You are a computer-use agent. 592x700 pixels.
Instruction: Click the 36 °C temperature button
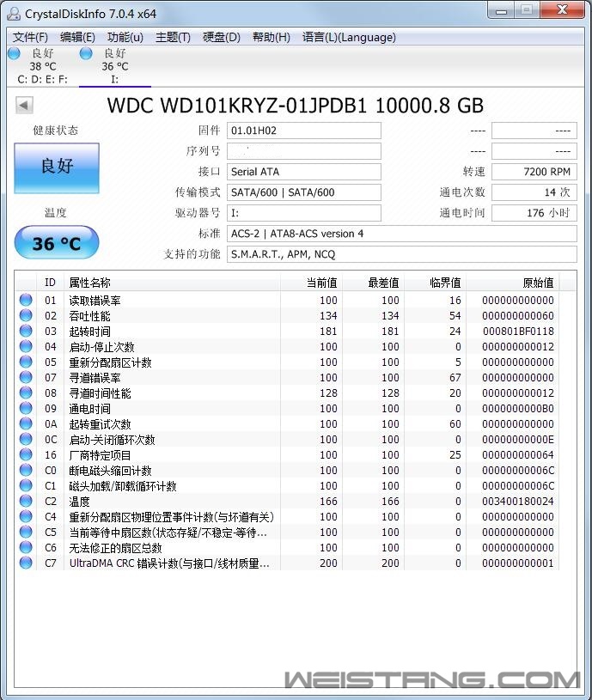57,243
